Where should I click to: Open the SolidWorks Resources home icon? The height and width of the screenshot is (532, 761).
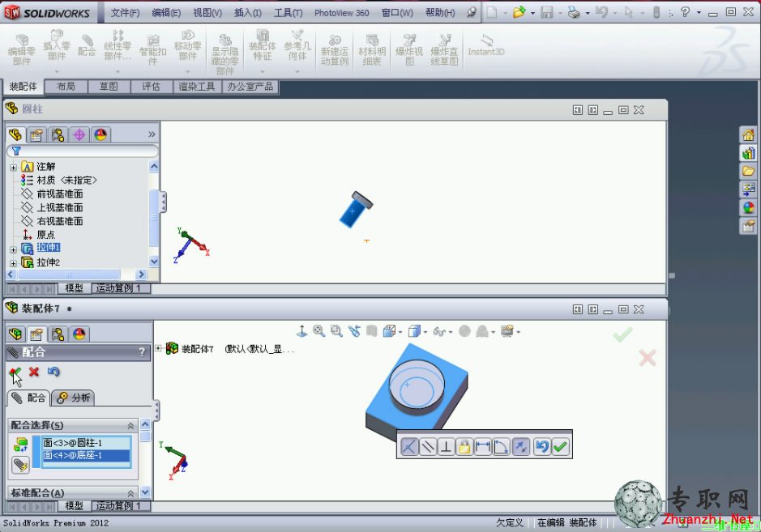(x=748, y=134)
